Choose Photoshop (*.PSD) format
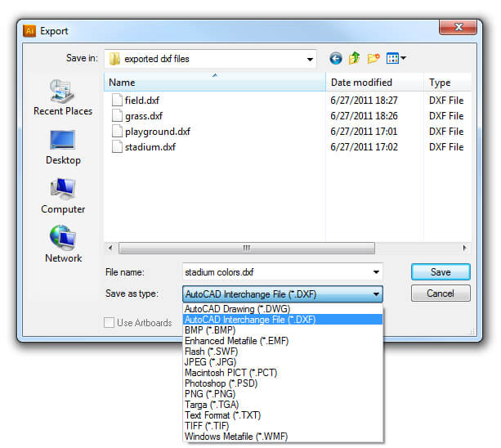The width and height of the screenshot is (501, 448). point(283,383)
